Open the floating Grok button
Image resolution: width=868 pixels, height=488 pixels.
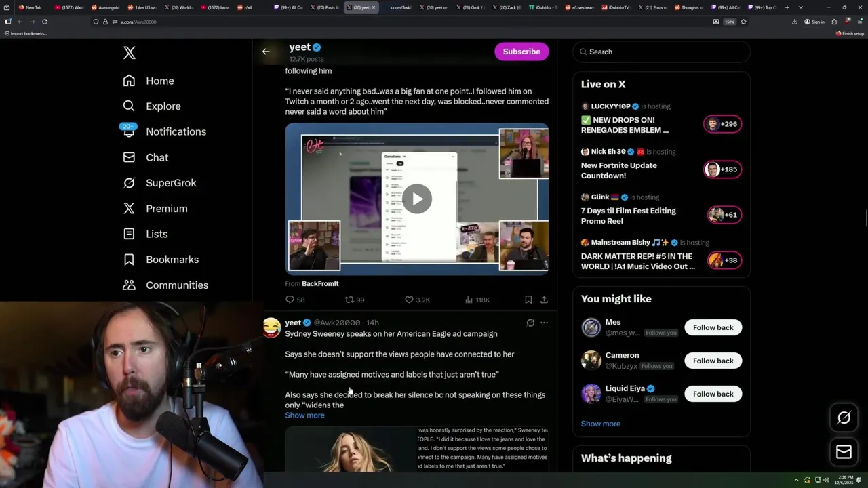[x=844, y=418]
